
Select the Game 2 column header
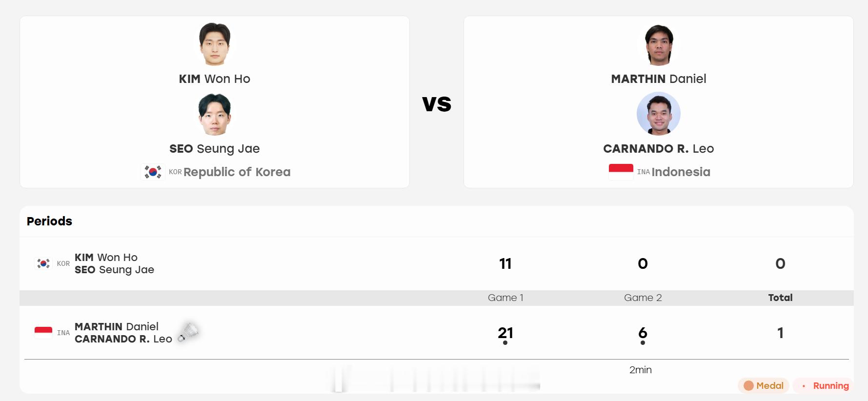coord(643,298)
